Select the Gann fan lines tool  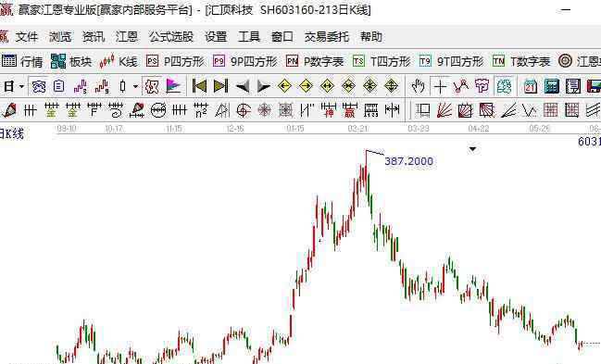point(444,110)
